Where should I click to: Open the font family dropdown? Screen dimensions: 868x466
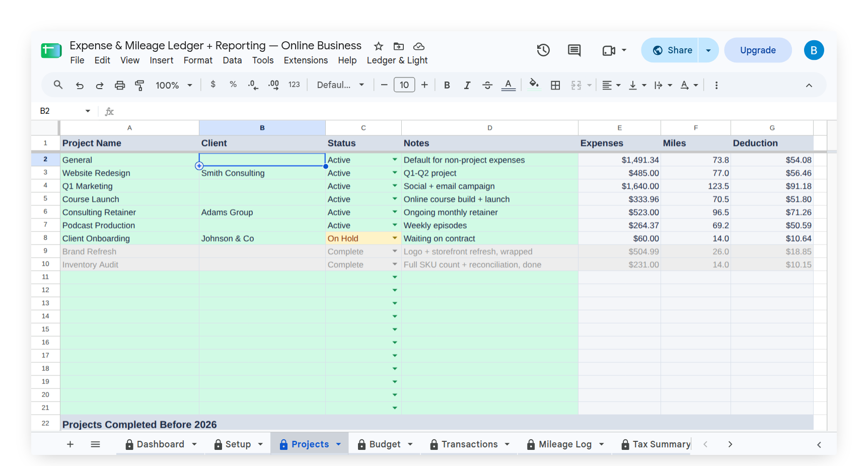point(340,85)
